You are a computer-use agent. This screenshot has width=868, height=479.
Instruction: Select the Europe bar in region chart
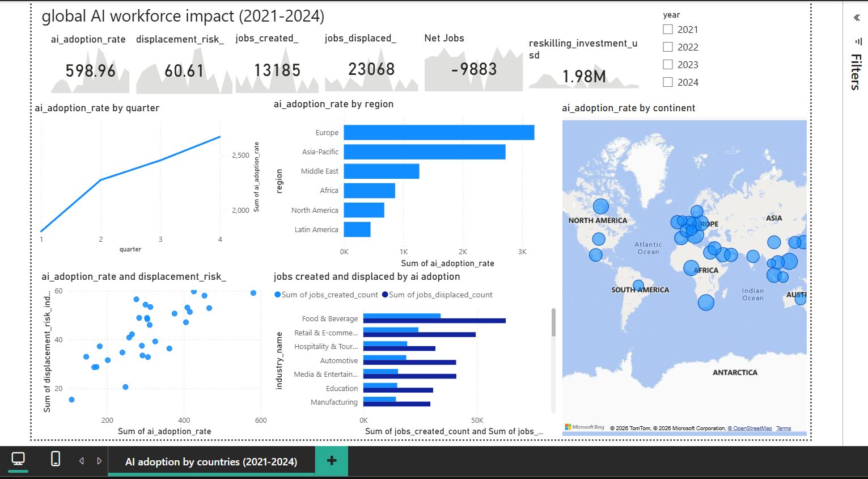(x=439, y=132)
